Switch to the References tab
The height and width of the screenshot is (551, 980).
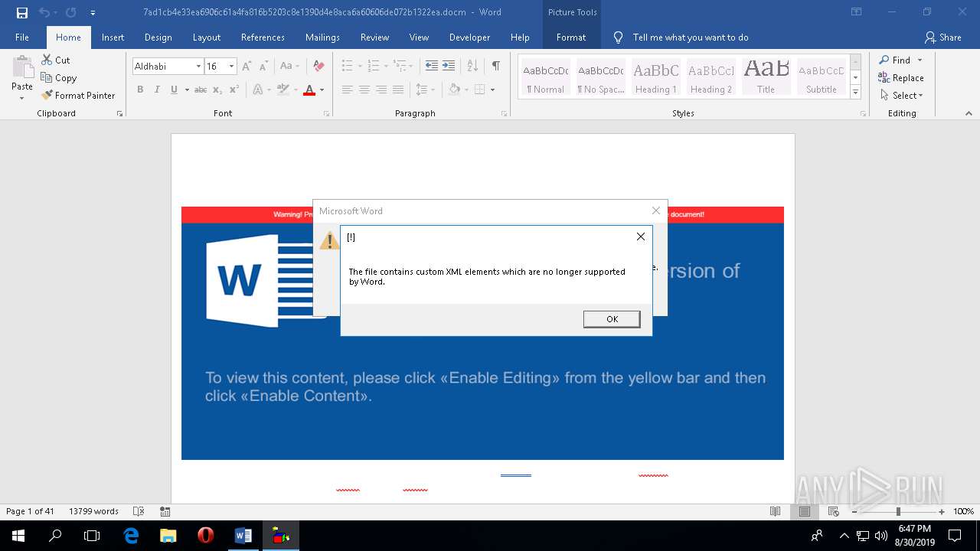coord(263,37)
